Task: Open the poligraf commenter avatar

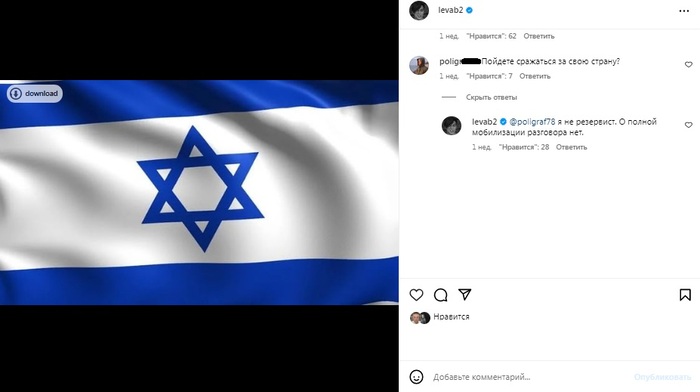Action: point(419,65)
